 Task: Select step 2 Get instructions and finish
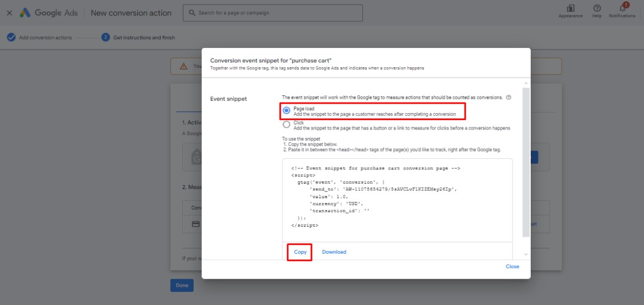pyautogui.click(x=138, y=38)
